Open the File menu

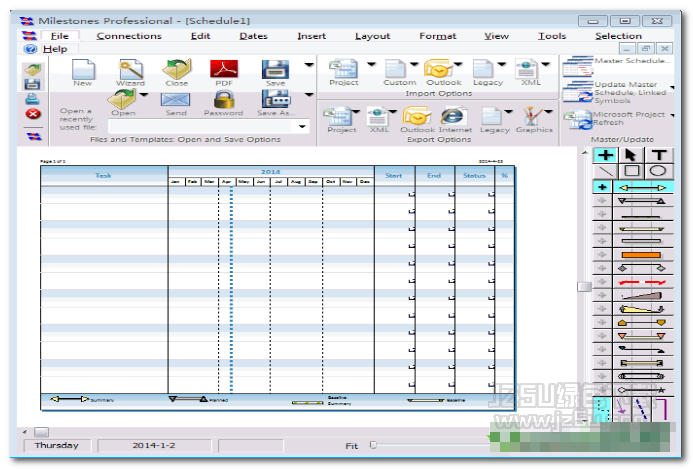click(60, 36)
